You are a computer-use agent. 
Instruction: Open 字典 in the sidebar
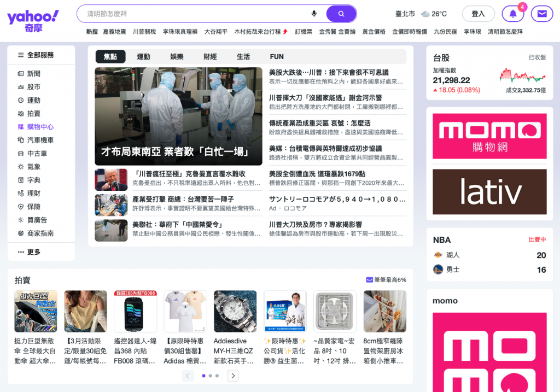pyautogui.click(x=30, y=180)
